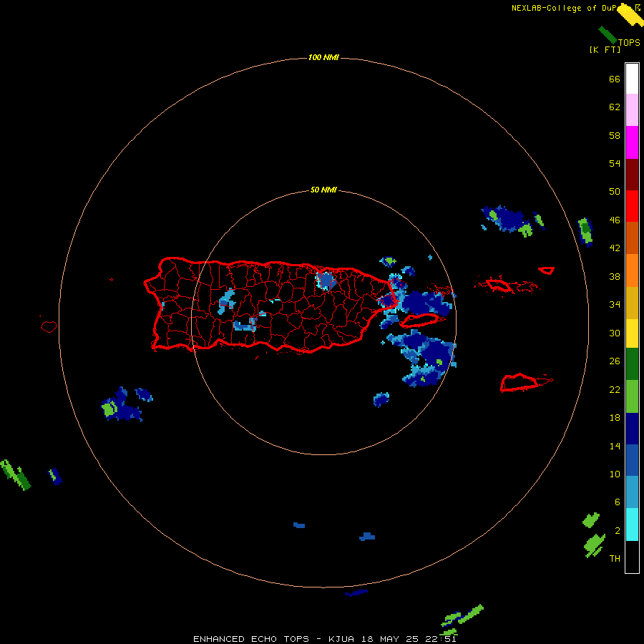The image size is (644, 644).
Task: Click the 62 value on the legend
Action: point(615,107)
